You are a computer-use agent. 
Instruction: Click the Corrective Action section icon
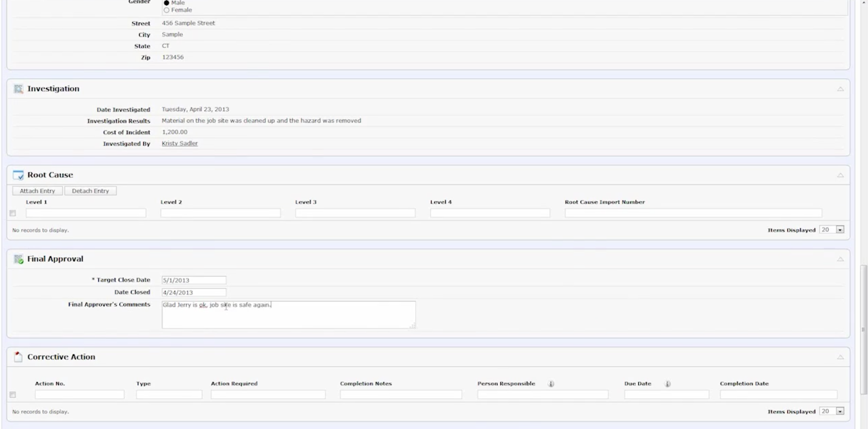[x=18, y=357]
